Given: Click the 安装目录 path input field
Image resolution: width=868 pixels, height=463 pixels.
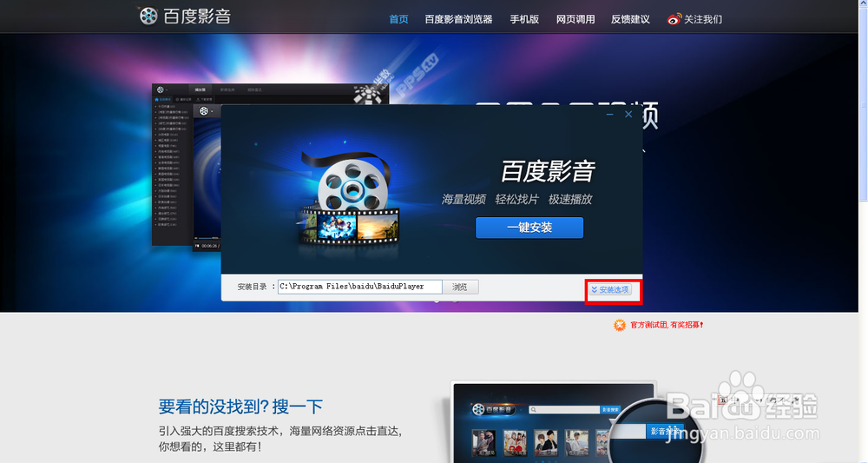Looking at the screenshot, I should tap(360, 287).
